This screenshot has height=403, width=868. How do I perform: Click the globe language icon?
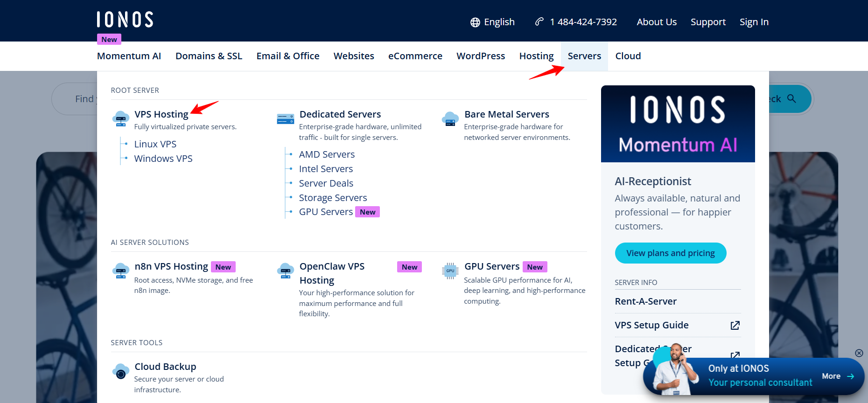point(475,22)
